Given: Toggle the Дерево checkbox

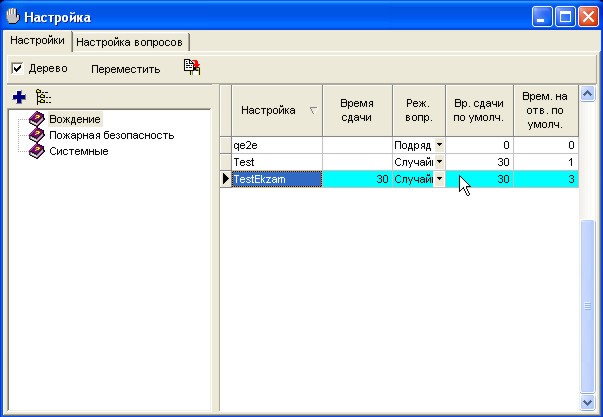Looking at the screenshot, I should (x=17, y=69).
